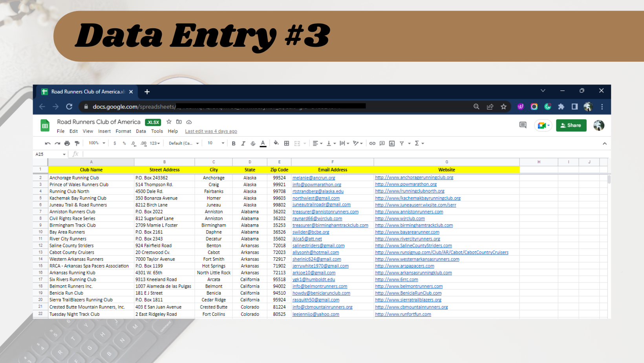Click the Print icon

tap(67, 143)
